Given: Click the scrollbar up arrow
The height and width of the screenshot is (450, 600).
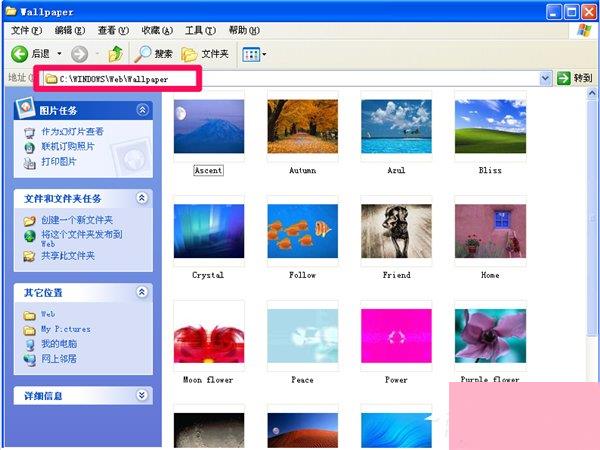Looking at the screenshot, I should click(592, 93).
